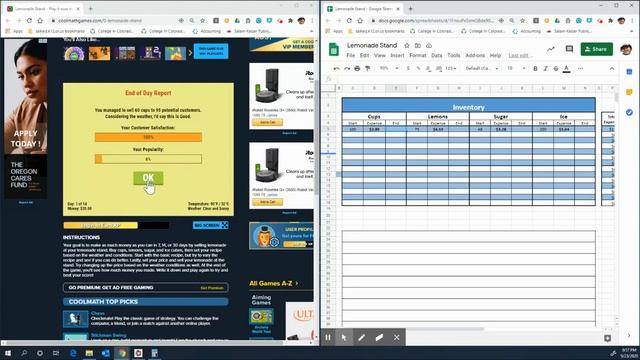This screenshot has height=360, width=640.
Task: Open the font size dropdown in Sheets
Action: pos(516,69)
